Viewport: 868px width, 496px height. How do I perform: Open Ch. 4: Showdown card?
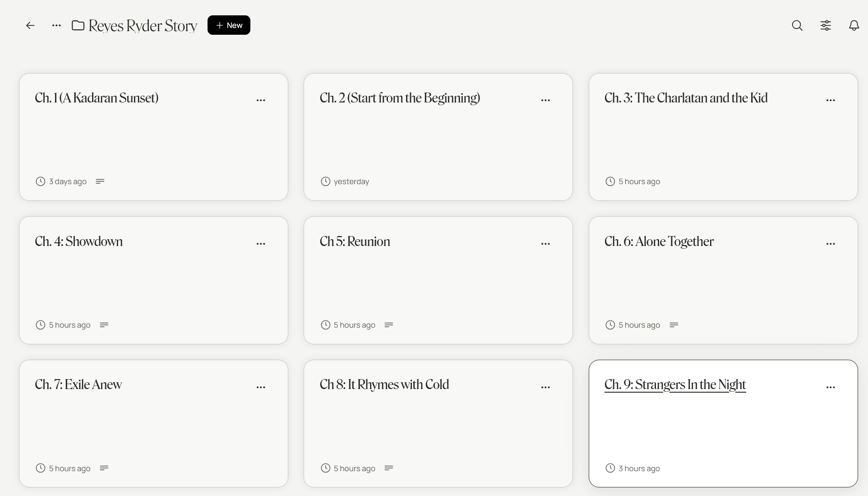click(79, 241)
